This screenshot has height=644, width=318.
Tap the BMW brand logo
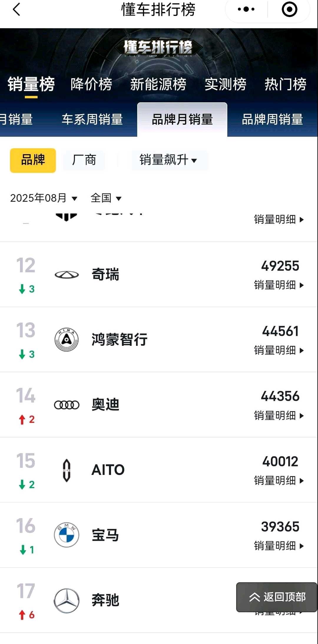pos(67,535)
